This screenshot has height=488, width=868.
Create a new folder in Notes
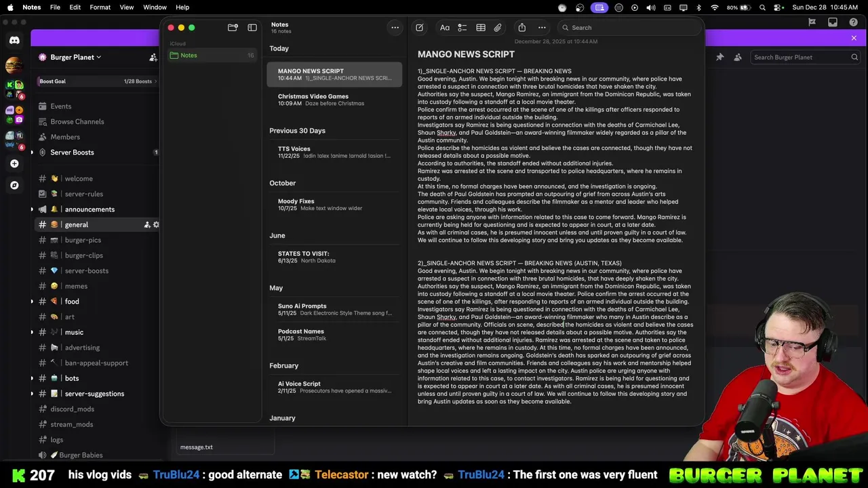coord(233,28)
